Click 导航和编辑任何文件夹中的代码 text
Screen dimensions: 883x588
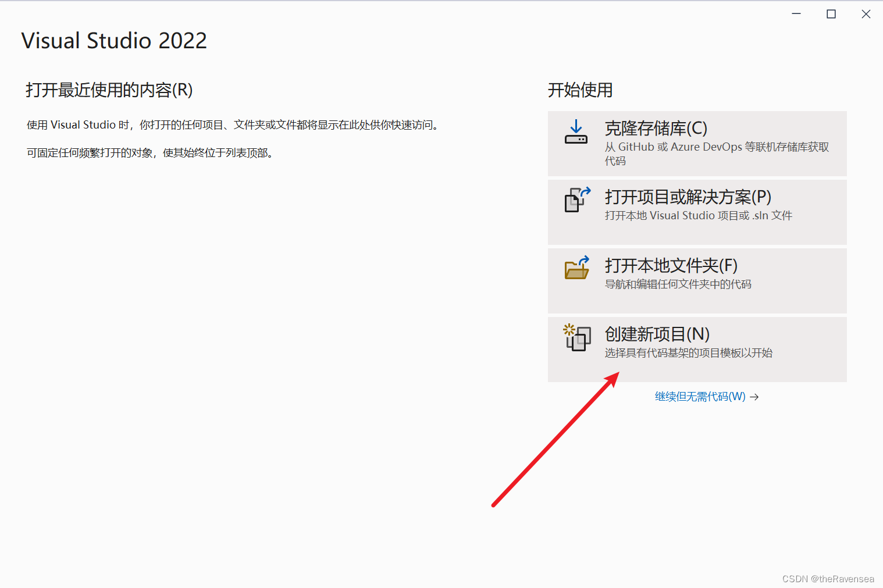click(x=677, y=284)
